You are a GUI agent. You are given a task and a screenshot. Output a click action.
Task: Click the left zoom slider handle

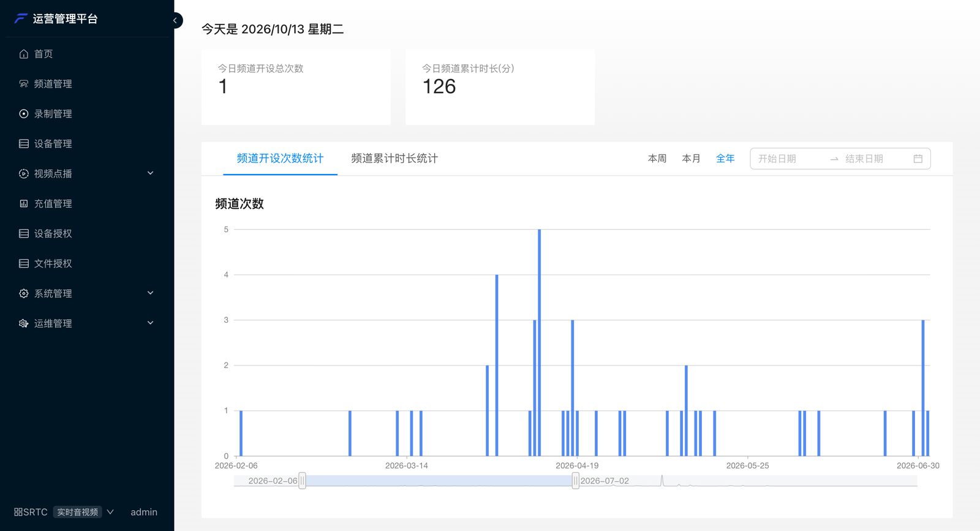click(x=302, y=481)
